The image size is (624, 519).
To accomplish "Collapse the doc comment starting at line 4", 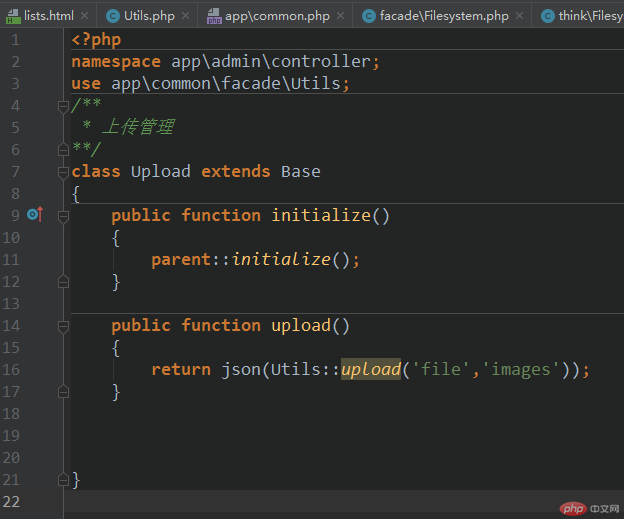I will click(x=63, y=106).
